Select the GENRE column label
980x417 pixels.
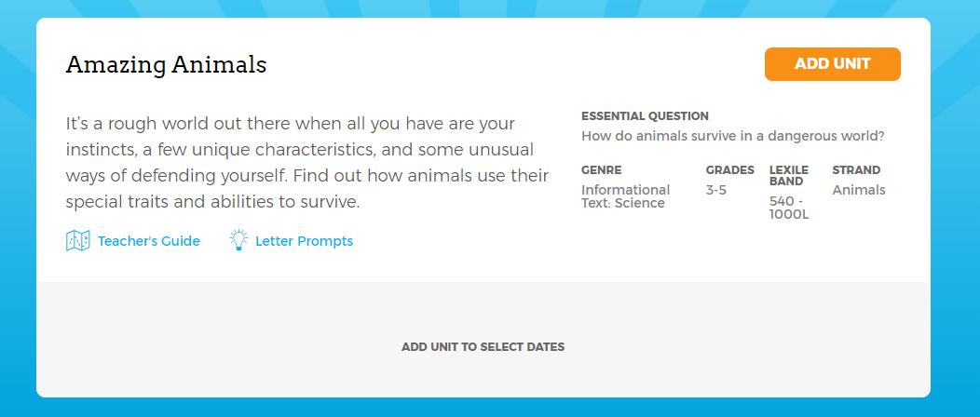[x=601, y=169]
